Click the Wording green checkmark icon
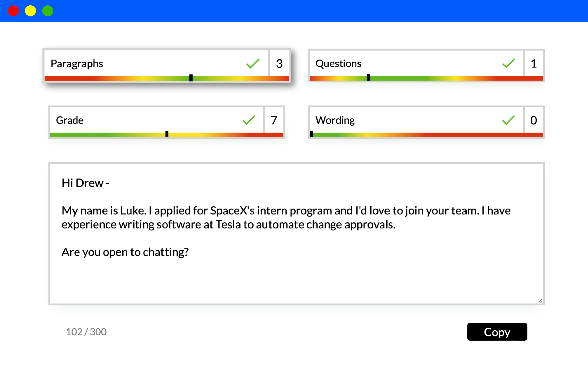Image resolution: width=588 pixels, height=367 pixels. [508, 120]
